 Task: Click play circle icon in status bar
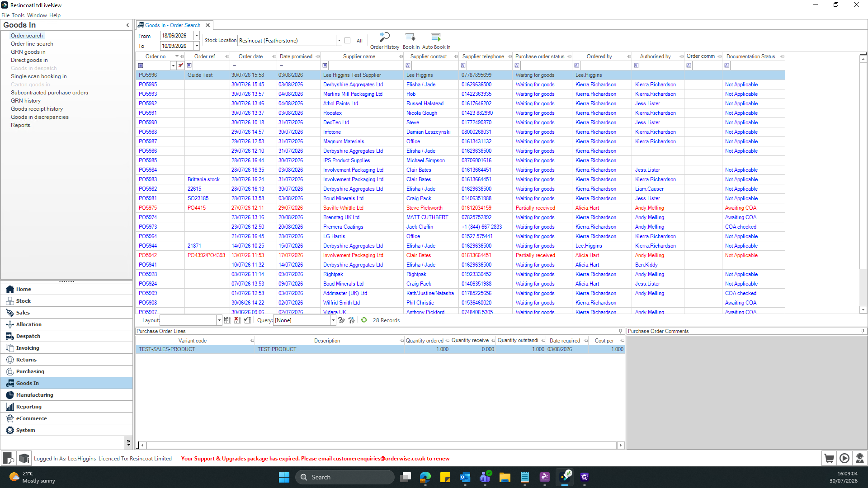click(x=844, y=458)
